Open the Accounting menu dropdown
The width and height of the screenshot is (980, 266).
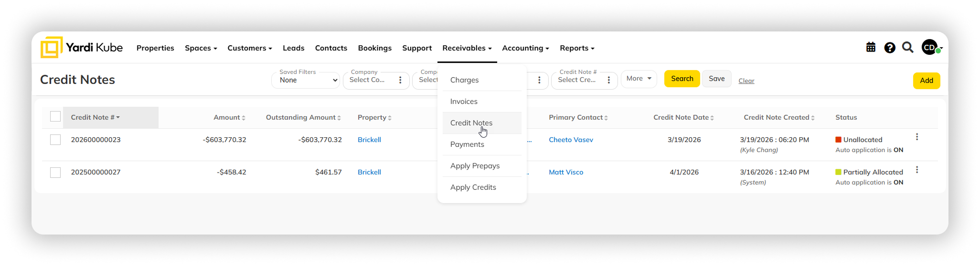point(525,48)
